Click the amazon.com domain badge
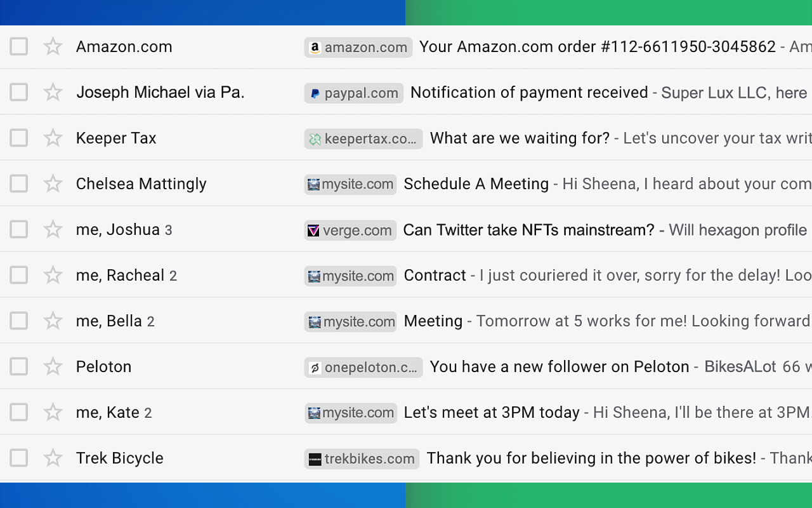Image resolution: width=812 pixels, height=508 pixels. [x=358, y=47]
